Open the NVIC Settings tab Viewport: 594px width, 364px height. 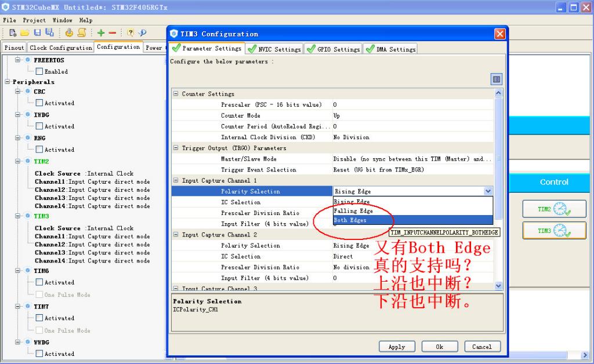[274, 49]
